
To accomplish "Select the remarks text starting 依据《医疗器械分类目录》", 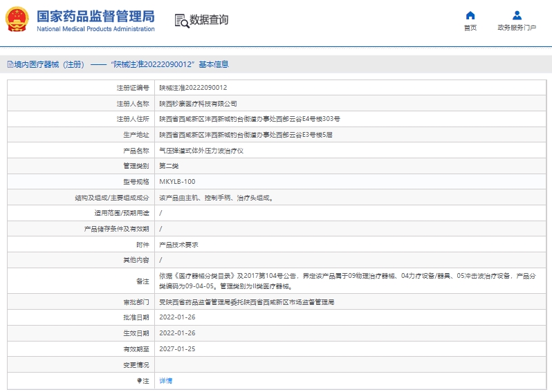I will 347,281.
